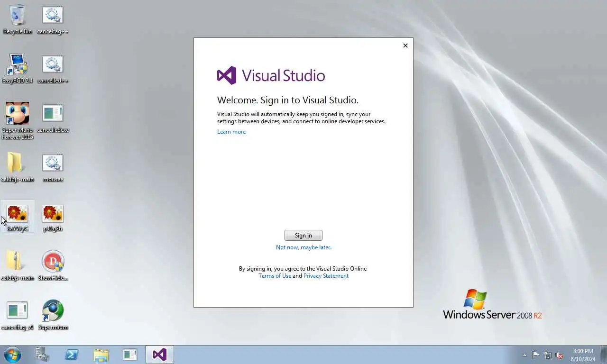
Task: Select the cancelfag_v1 desktop icon
Action: point(18,315)
